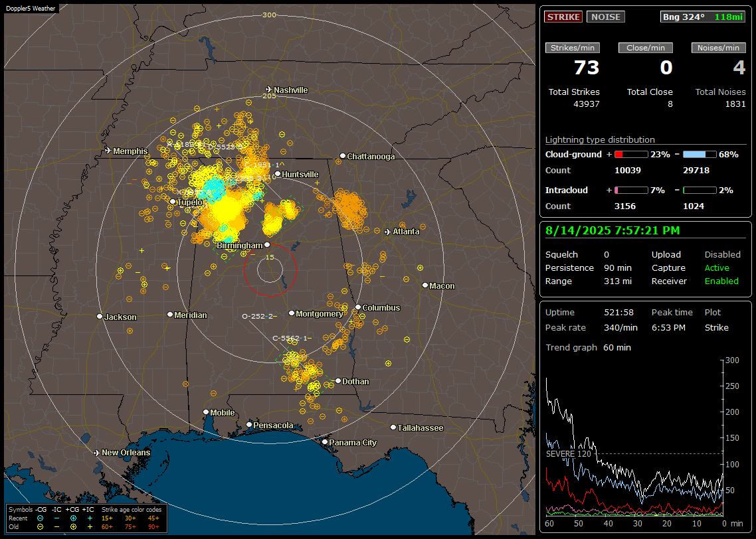Click the Cloud-ground positive red percentage bar

[631, 155]
